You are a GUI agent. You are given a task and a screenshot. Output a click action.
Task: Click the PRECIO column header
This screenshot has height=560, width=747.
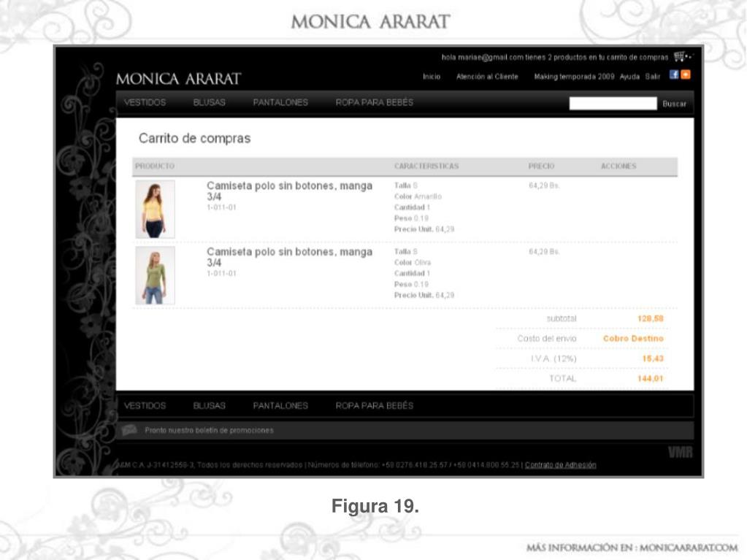[541, 166]
